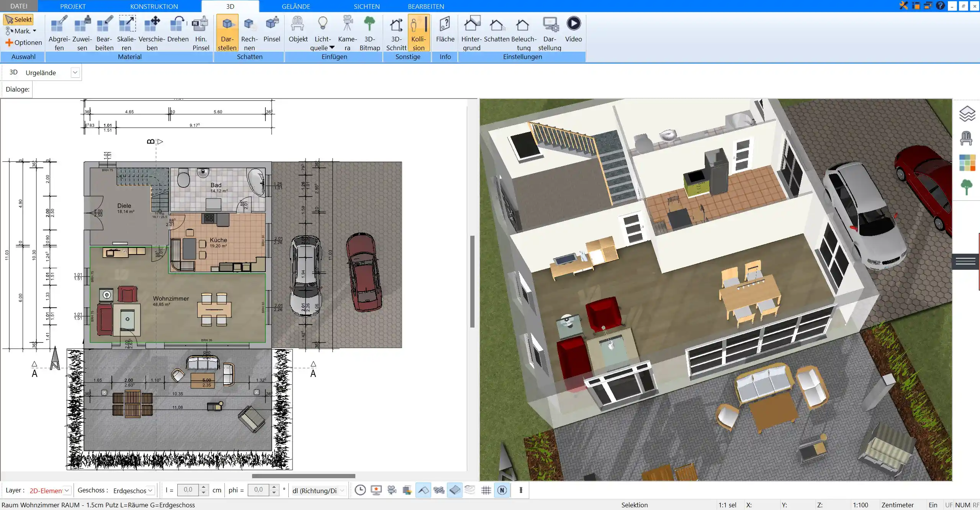Toggle the beams display button in bottom toolbar

coord(439,490)
